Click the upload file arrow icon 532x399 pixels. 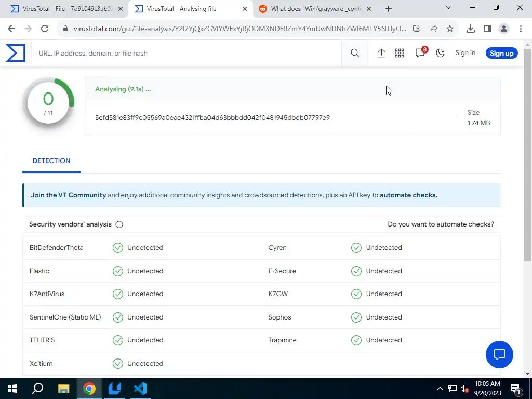(381, 53)
